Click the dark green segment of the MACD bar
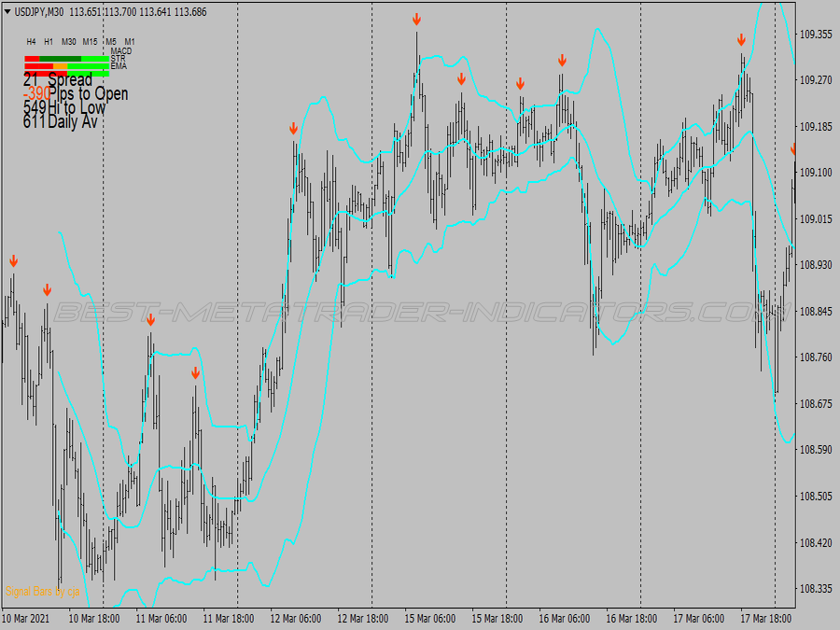 61,59
